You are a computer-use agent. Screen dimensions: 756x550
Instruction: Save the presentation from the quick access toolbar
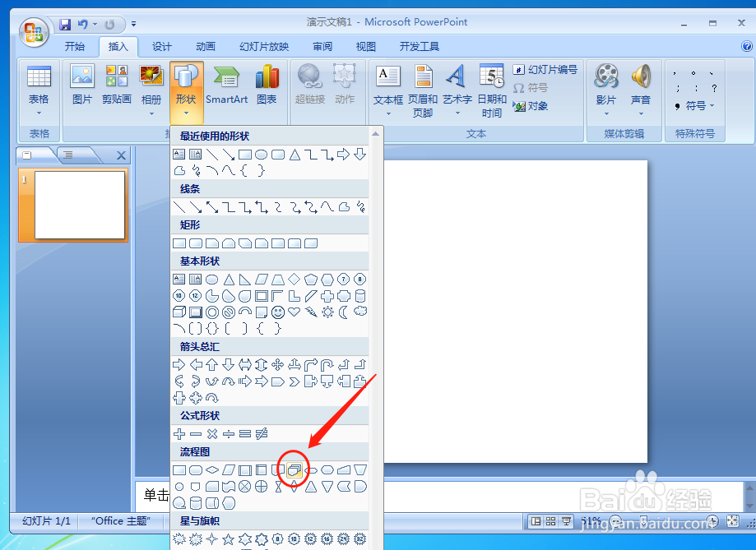pos(65,24)
